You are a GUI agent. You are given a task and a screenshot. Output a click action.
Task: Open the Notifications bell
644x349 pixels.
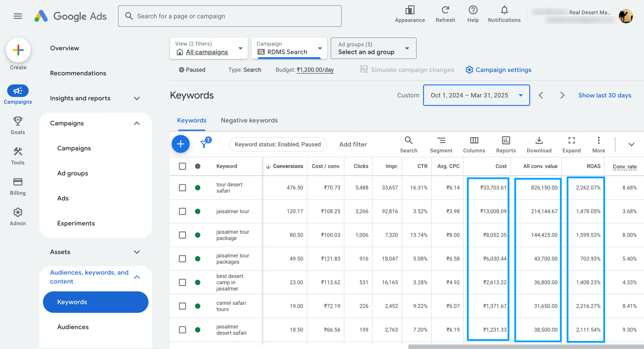point(504,11)
